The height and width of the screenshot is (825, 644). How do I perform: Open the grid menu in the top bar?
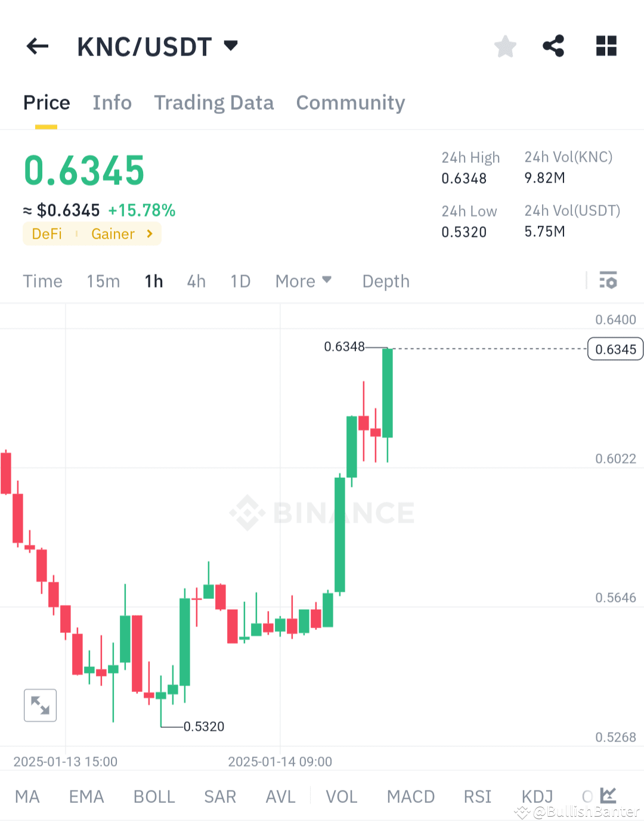[x=606, y=46]
